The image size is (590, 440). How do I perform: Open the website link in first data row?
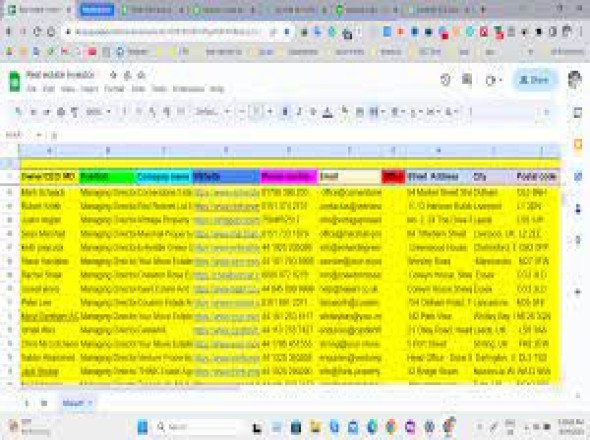(x=227, y=193)
